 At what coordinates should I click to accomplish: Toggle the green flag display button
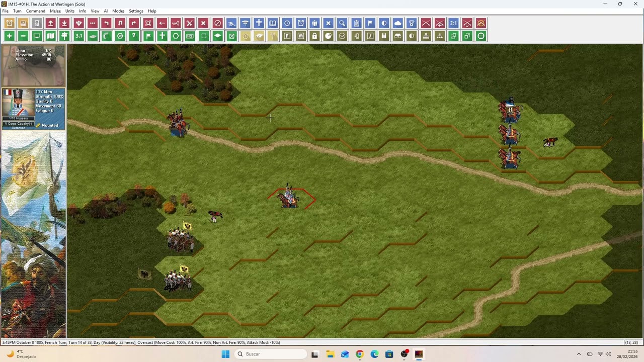148,36
